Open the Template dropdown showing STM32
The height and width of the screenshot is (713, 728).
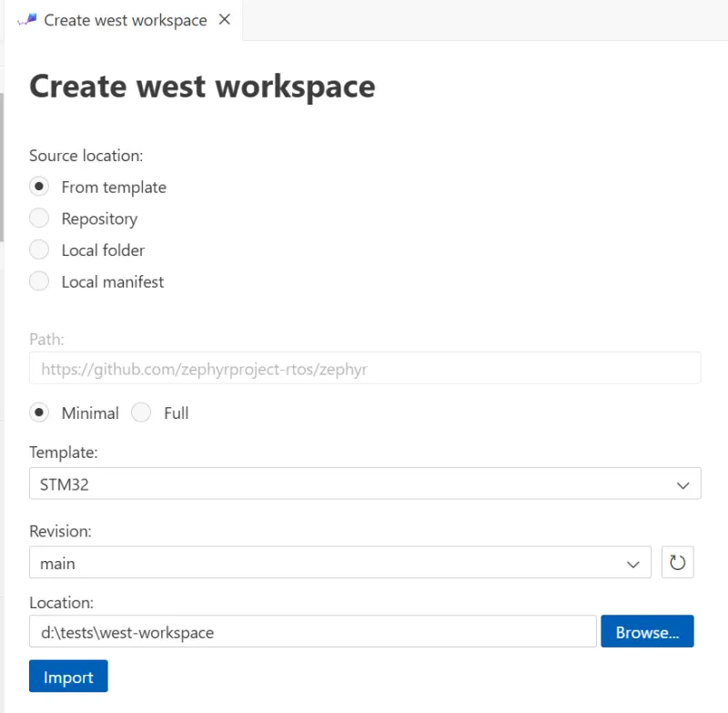coord(364,484)
